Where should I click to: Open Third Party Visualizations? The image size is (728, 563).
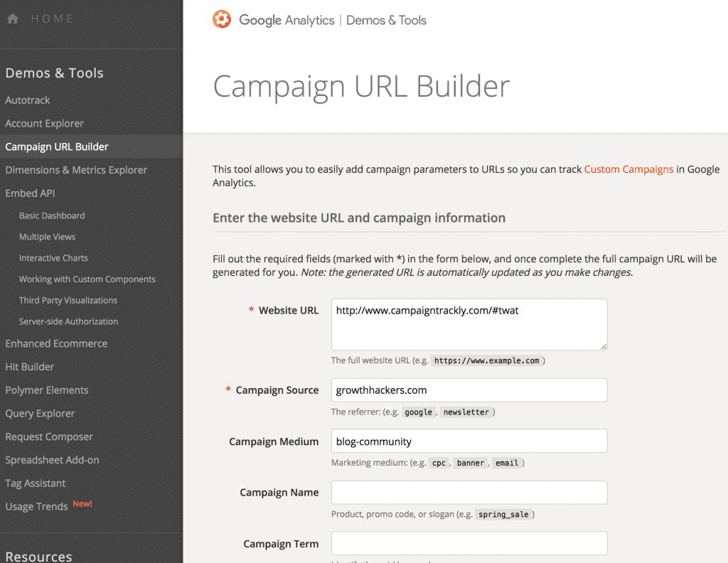[x=68, y=300]
